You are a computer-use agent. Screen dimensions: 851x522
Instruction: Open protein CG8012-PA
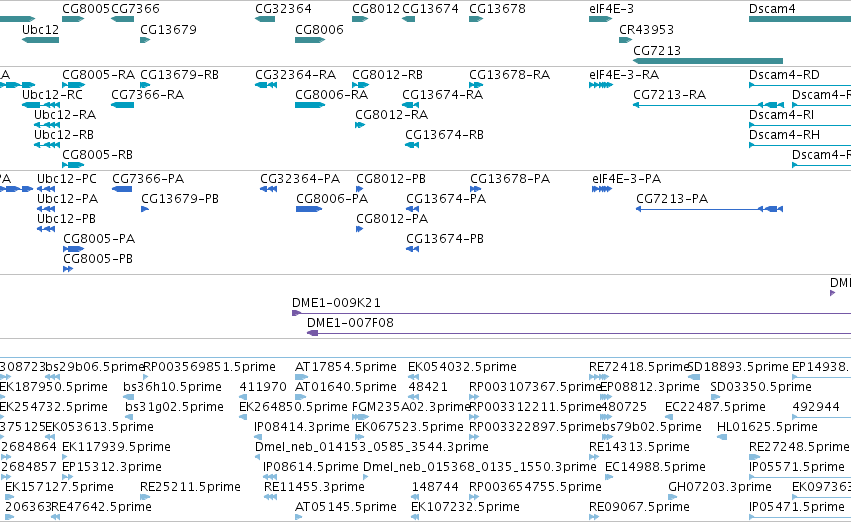tap(359, 229)
